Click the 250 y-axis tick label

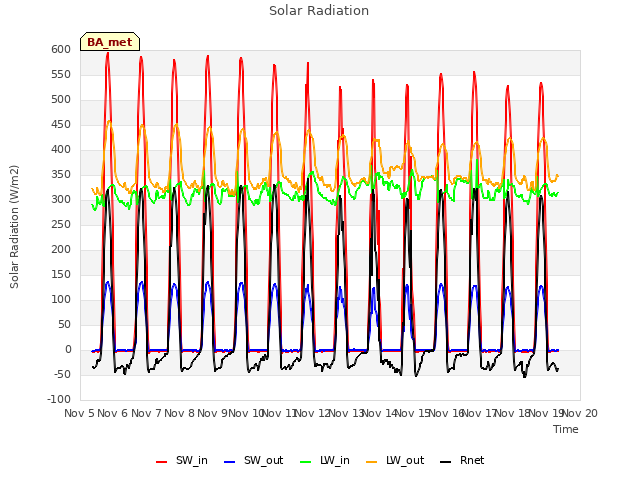click(61, 224)
